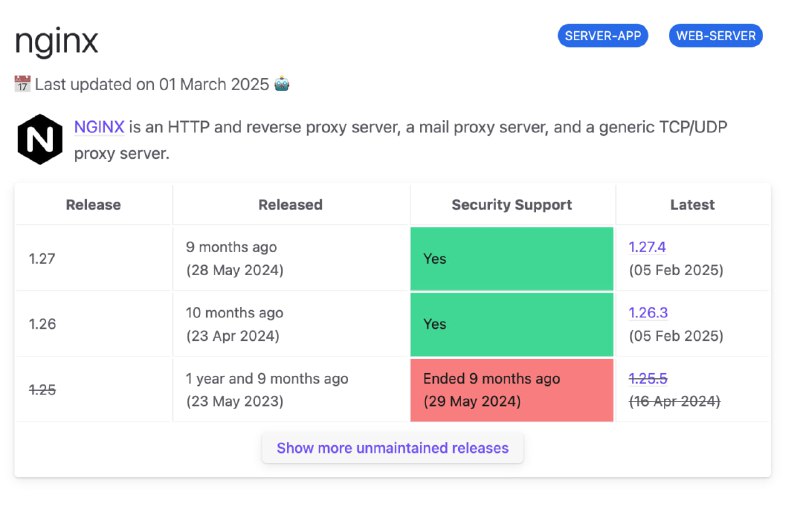Viewport: 800px width, 509px height.
Task: Click the red Ended 9 months ago cell
Action: coord(512,390)
